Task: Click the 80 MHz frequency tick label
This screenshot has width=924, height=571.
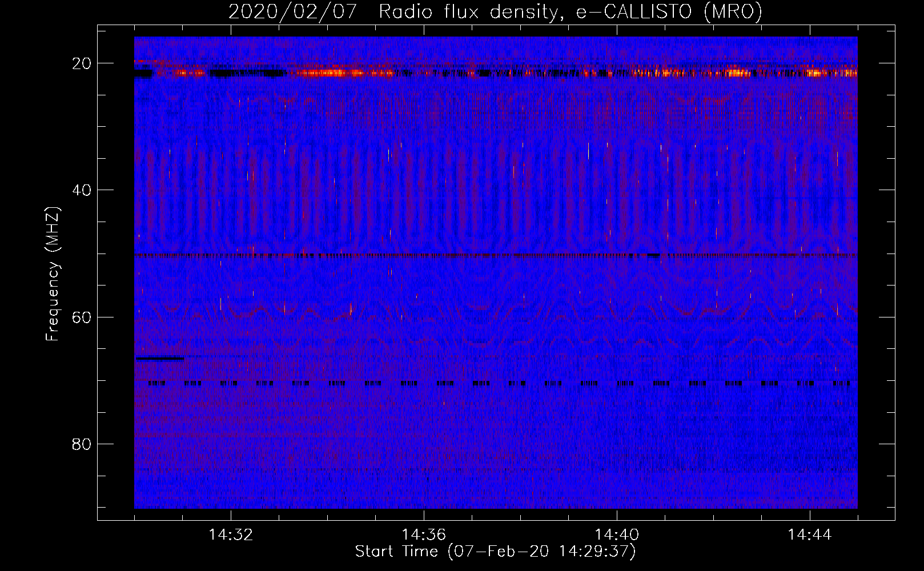Action: point(82,444)
